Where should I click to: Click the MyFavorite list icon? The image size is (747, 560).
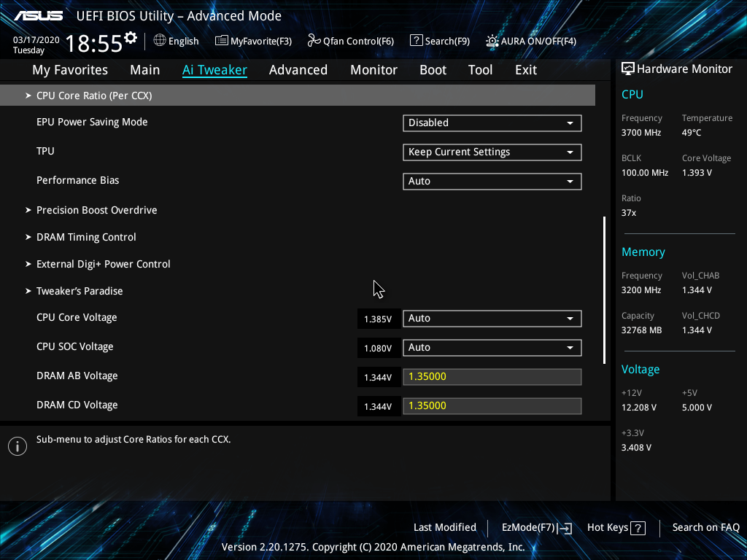click(x=222, y=41)
